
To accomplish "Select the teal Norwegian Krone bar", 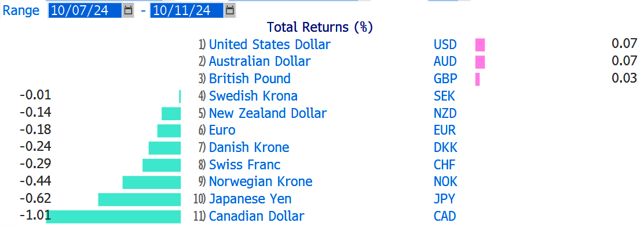I will [x=152, y=182].
